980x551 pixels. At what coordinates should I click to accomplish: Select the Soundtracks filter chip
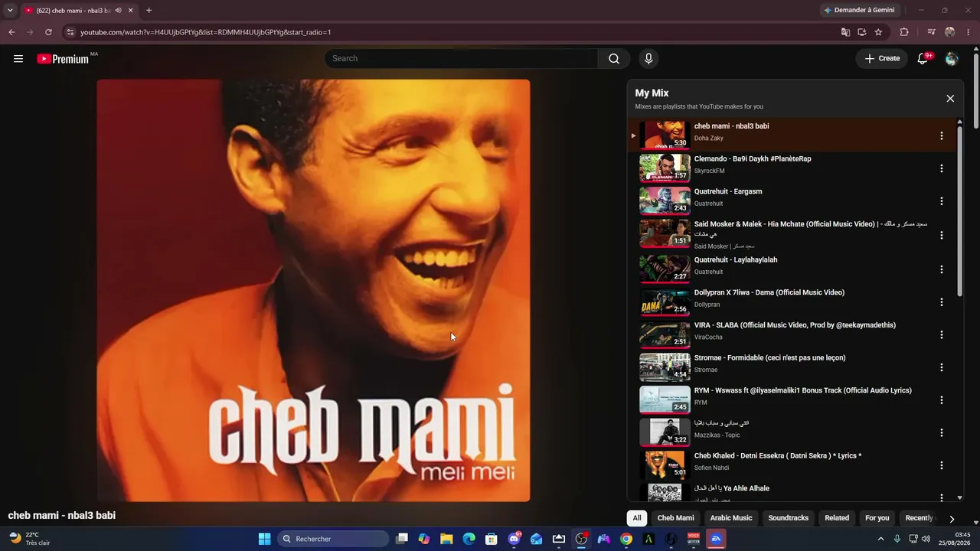(x=789, y=518)
